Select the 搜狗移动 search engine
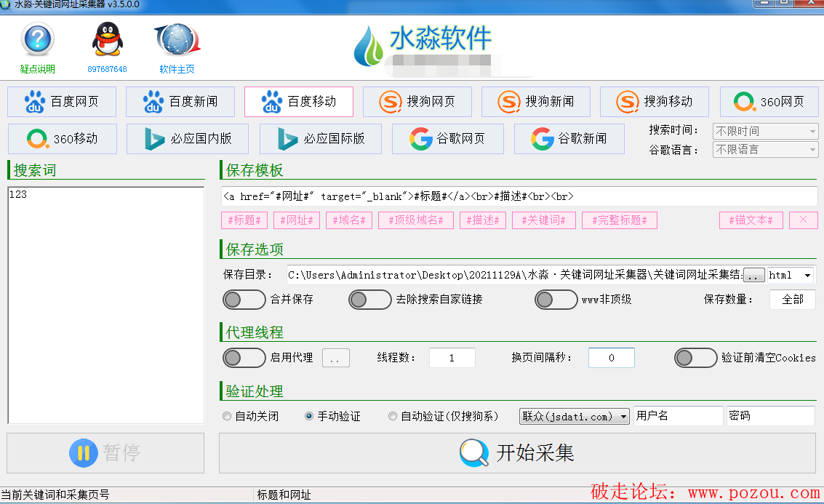The width and height of the screenshot is (824, 504). (x=655, y=101)
